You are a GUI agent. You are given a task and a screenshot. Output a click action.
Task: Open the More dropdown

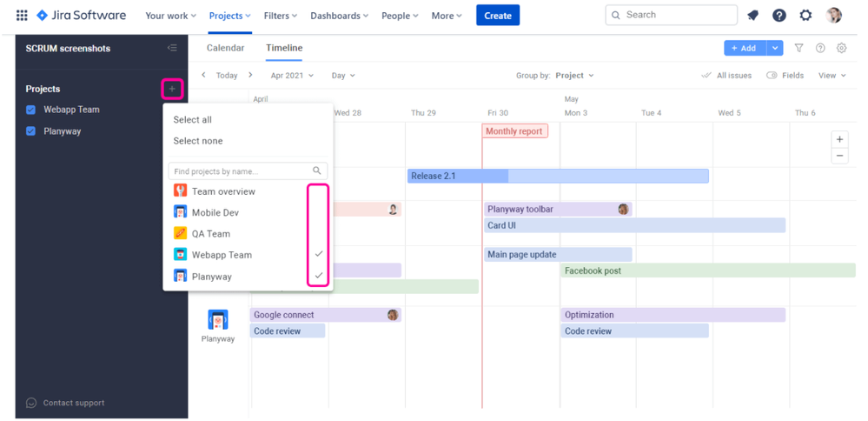[x=447, y=16]
